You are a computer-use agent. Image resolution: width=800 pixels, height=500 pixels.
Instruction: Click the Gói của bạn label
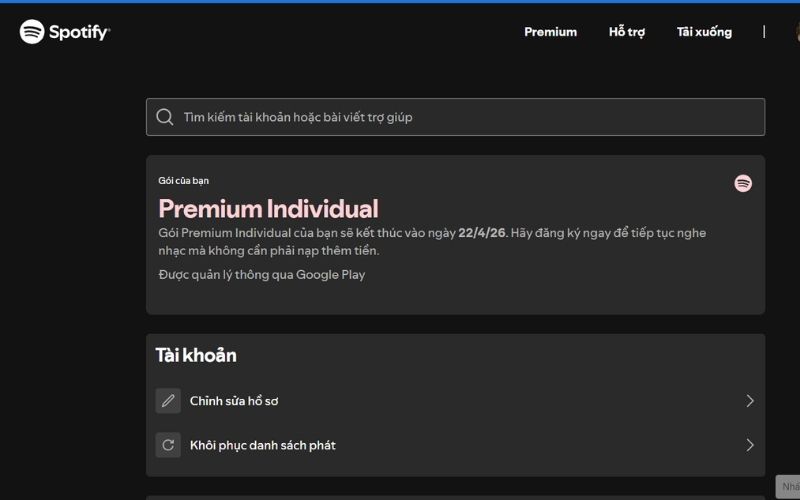coord(184,181)
